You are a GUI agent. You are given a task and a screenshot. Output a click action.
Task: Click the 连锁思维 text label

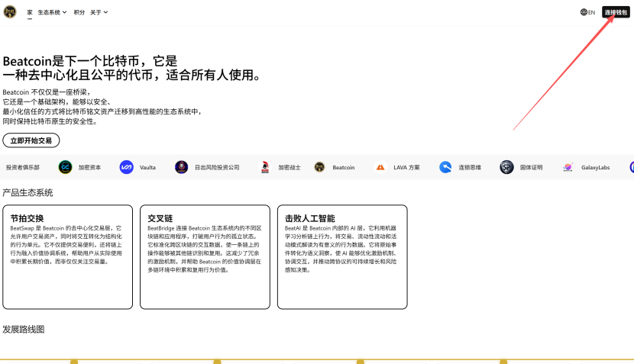(470, 167)
